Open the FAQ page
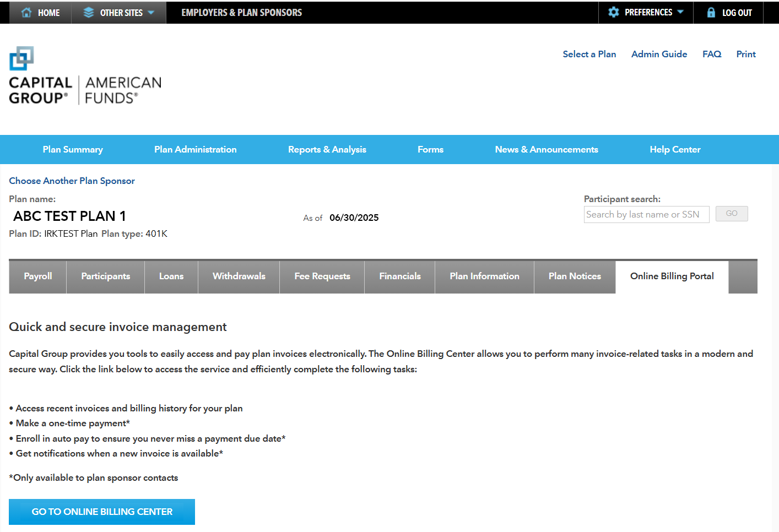 coord(711,54)
